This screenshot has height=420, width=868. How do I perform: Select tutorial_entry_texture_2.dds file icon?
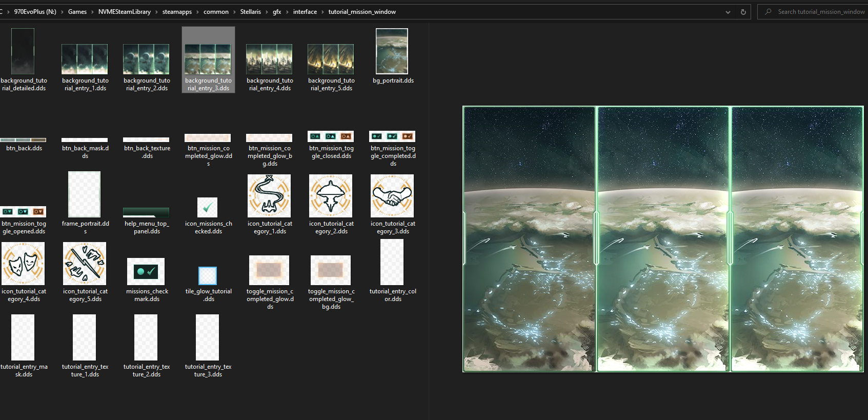pyautogui.click(x=146, y=337)
